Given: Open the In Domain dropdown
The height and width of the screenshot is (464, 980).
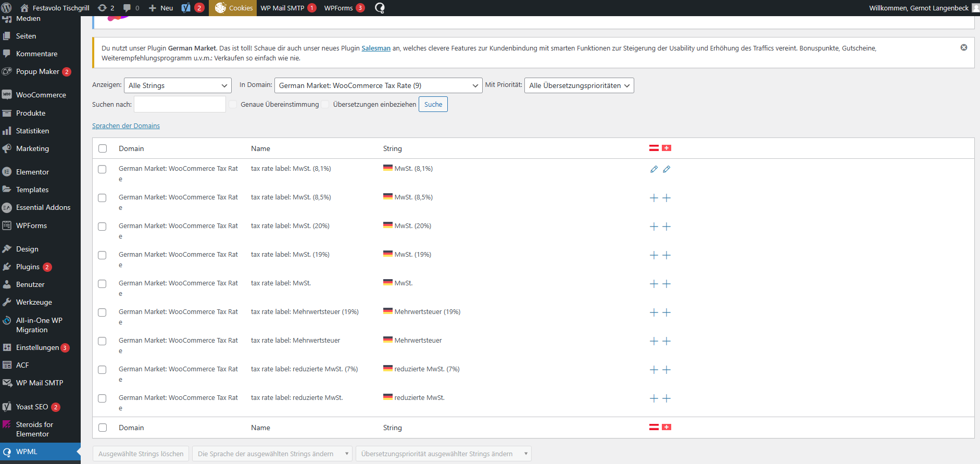Looking at the screenshot, I should (379, 85).
